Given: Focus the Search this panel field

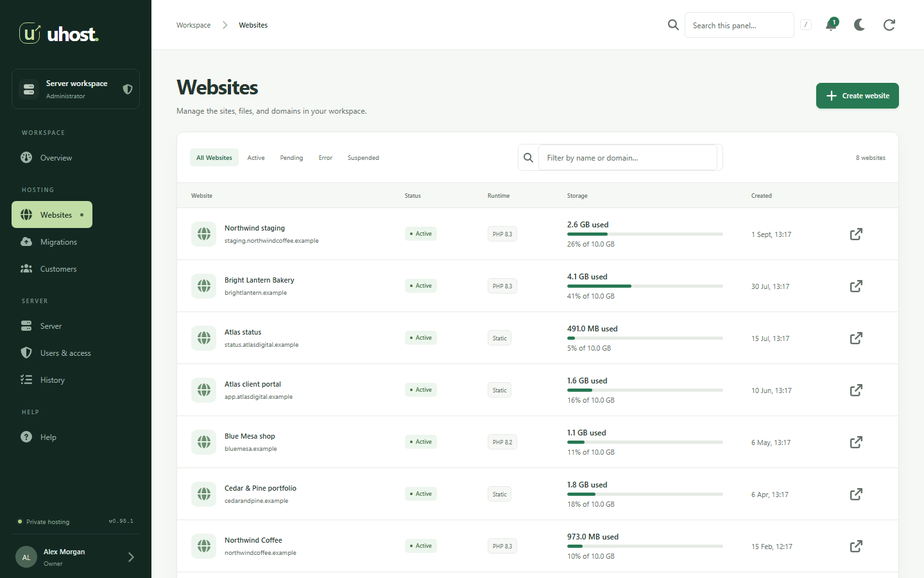Looking at the screenshot, I should click(739, 25).
